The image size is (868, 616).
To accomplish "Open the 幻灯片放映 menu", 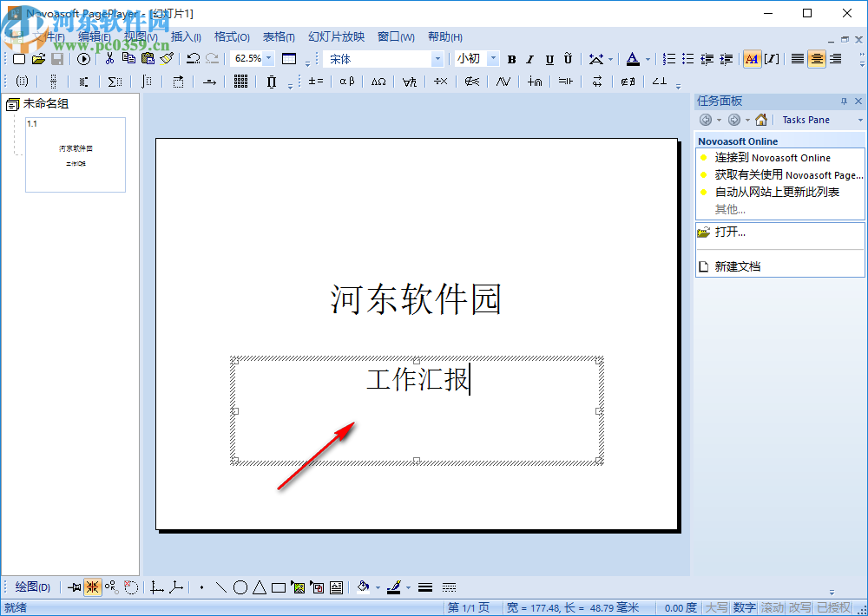I will [336, 36].
